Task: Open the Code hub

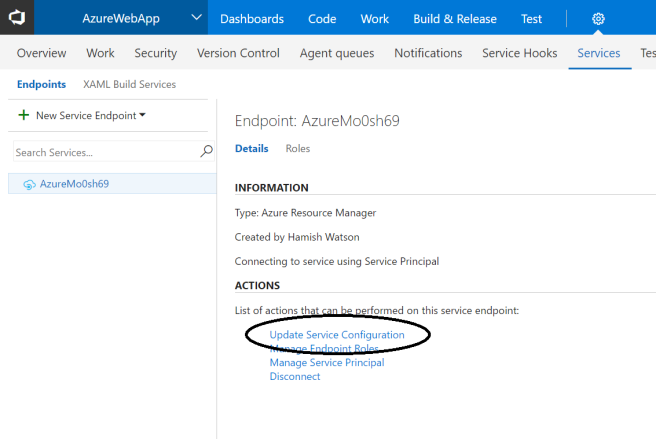Action: click(x=322, y=19)
